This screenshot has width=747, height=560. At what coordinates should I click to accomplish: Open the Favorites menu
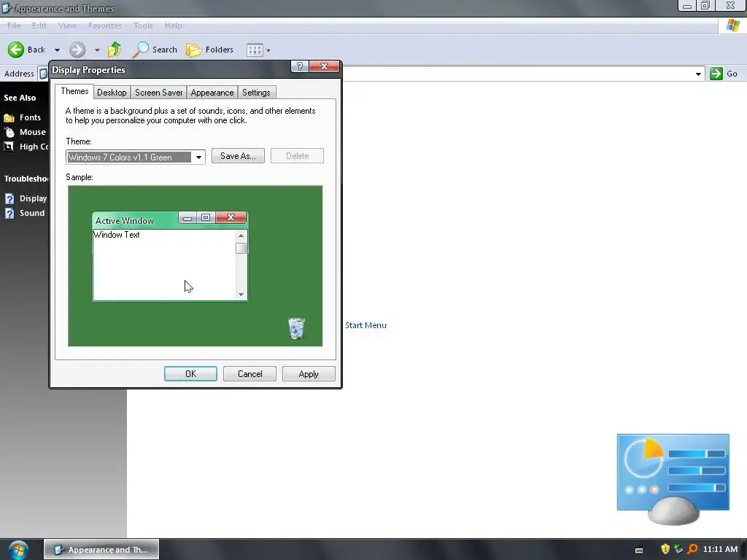pyautogui.click(x=105, y=26)
